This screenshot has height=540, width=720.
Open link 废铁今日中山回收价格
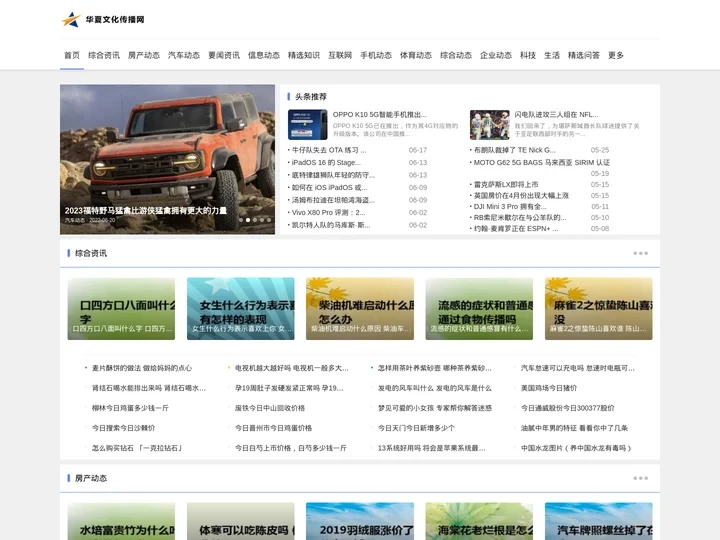point(270,408)
